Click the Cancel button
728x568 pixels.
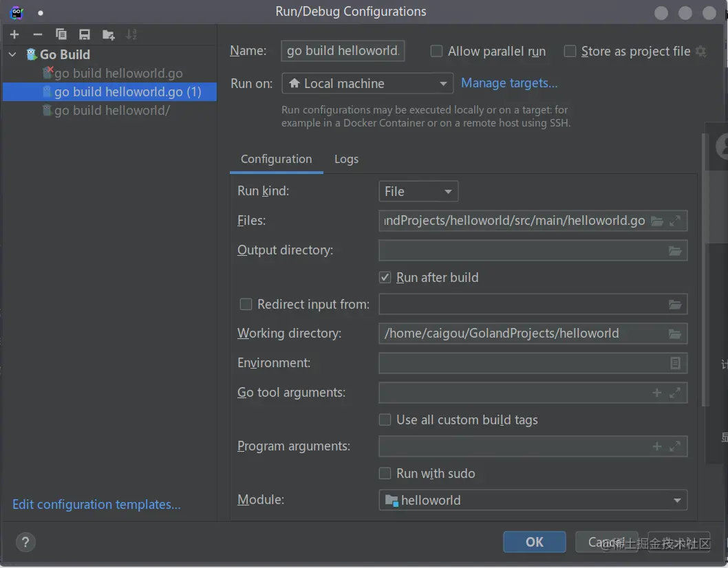point(606,542)
